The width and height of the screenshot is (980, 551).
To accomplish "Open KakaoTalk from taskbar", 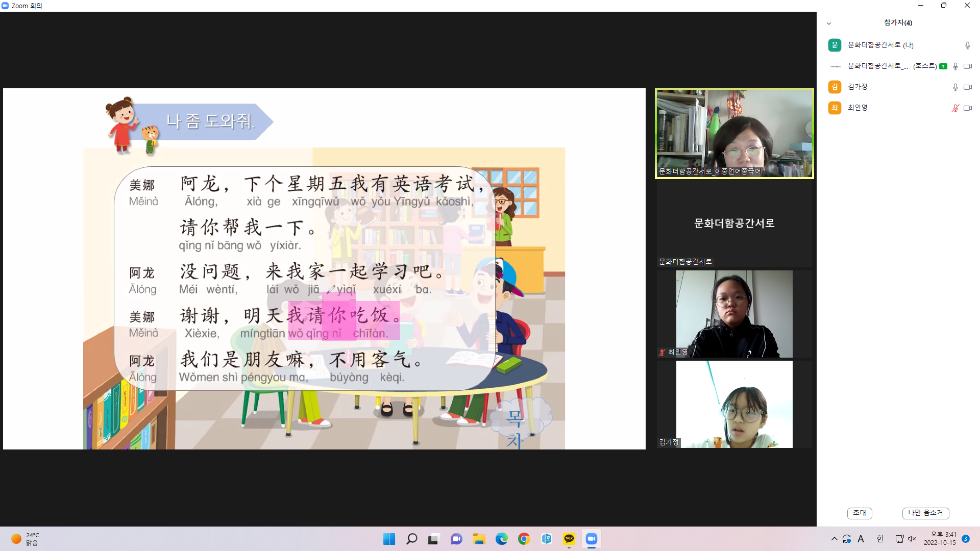I will pyautogui.click(x=569, y=539).
